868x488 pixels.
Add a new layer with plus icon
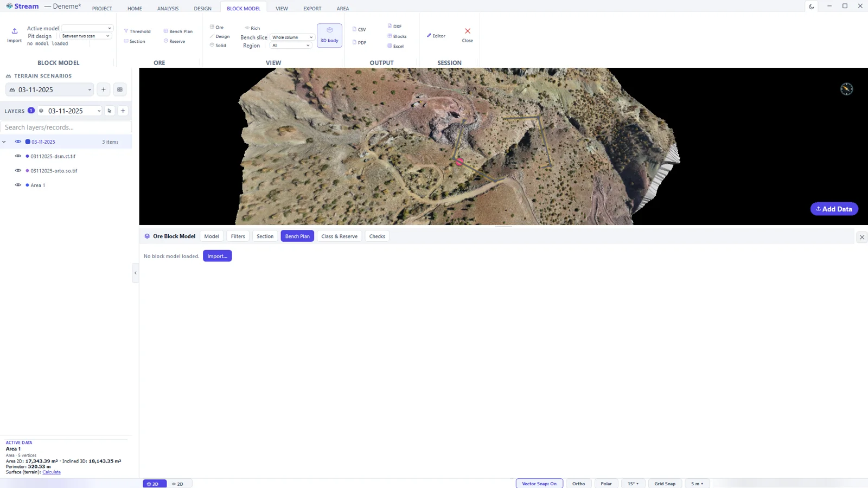tap(123, 111)
